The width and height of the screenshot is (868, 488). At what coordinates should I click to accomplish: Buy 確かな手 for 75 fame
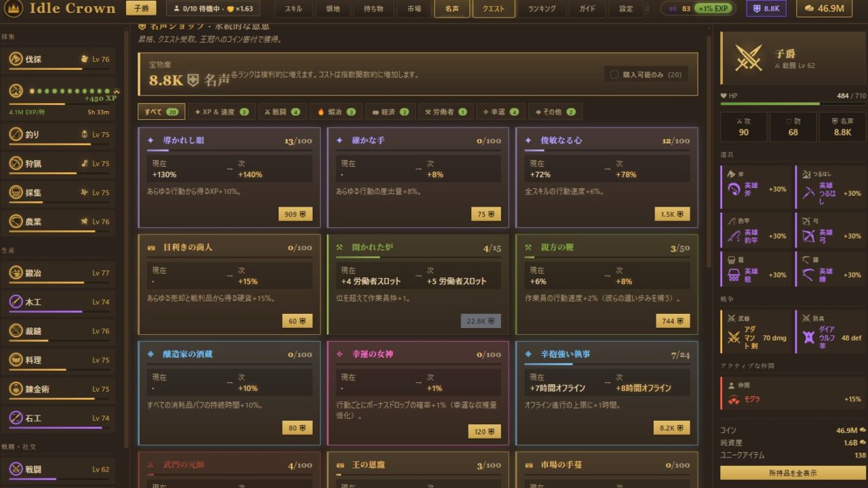point(486,214)
